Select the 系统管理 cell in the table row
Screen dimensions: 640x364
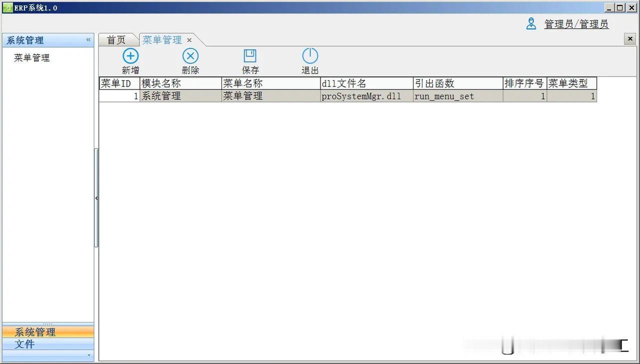click(180, 96)
